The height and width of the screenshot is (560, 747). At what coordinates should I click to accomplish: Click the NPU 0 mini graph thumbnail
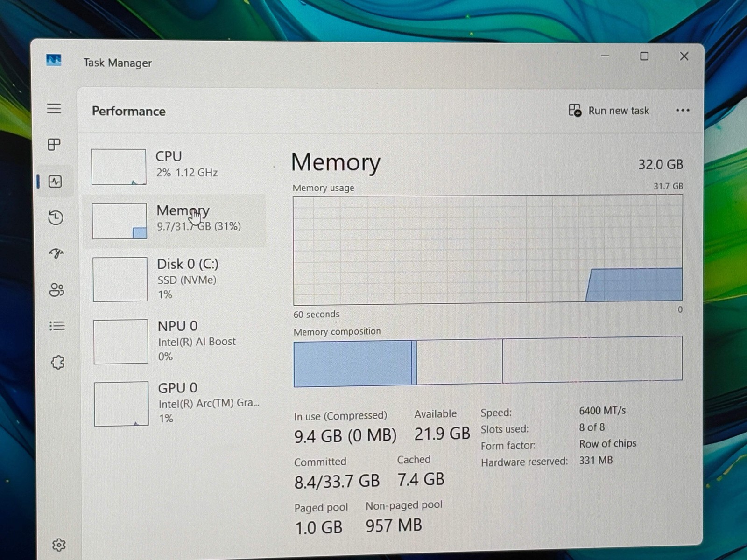pyautogui.click(x=121, y=342)
